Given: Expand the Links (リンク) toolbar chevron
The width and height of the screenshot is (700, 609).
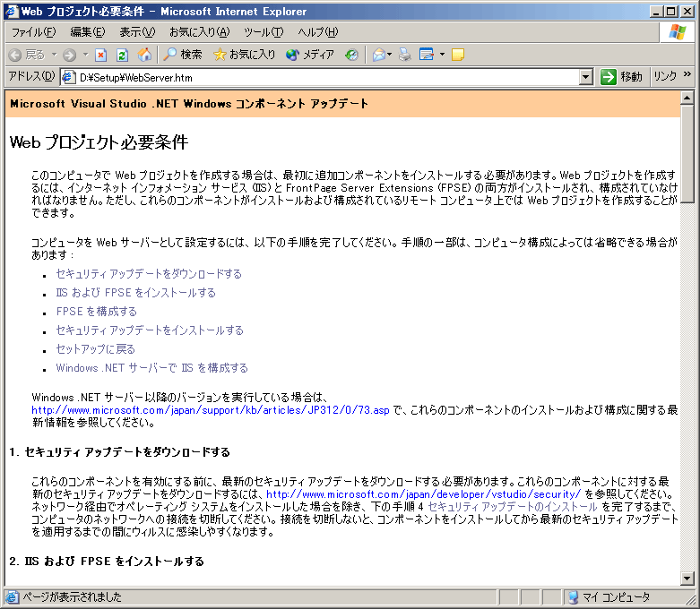Looking at the screenshot, I should pos(687,74).
